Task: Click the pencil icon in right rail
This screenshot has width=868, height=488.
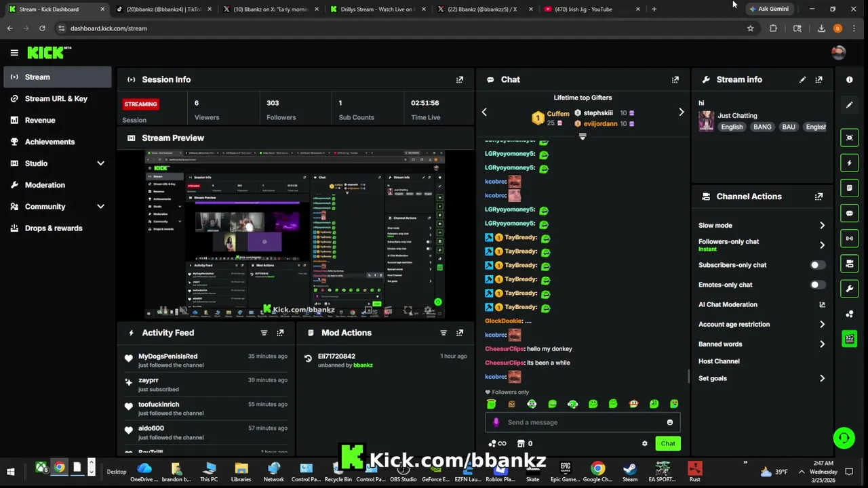Action: [850, 105]
